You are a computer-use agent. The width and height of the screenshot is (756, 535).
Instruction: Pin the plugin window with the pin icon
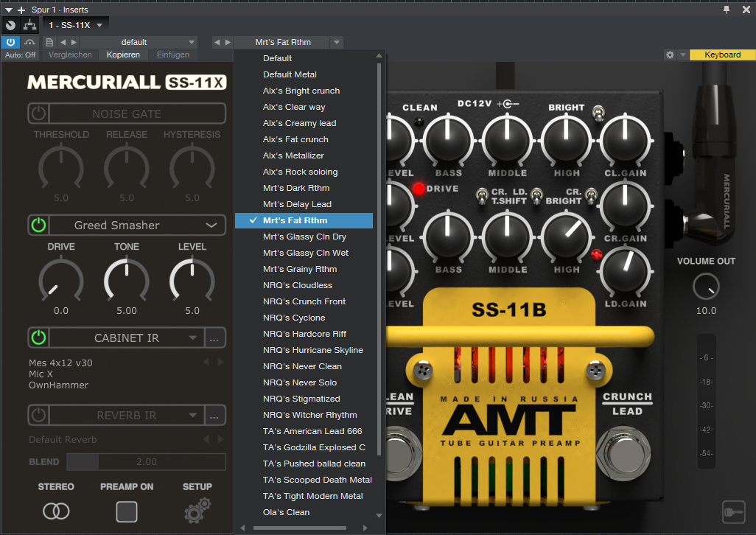[x=727, y=10]
